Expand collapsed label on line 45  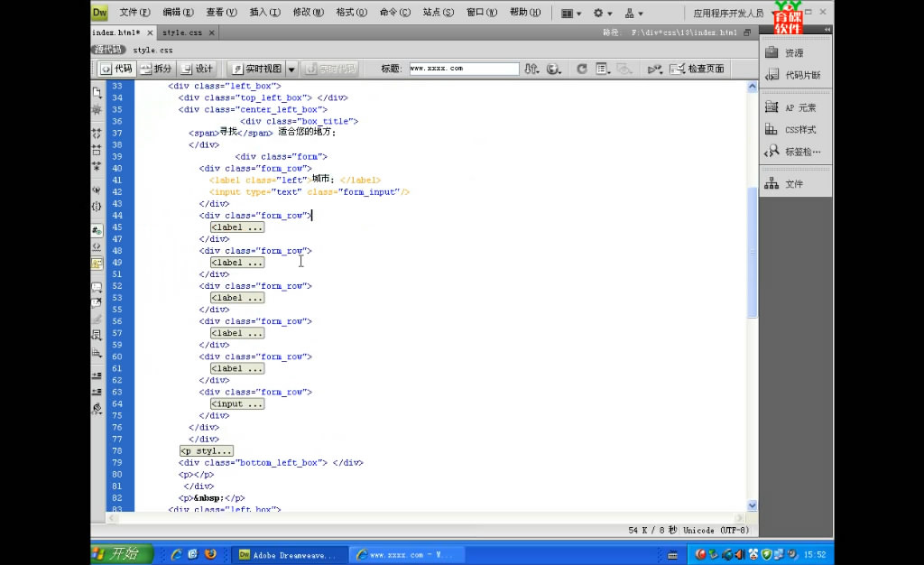[237, 227]
